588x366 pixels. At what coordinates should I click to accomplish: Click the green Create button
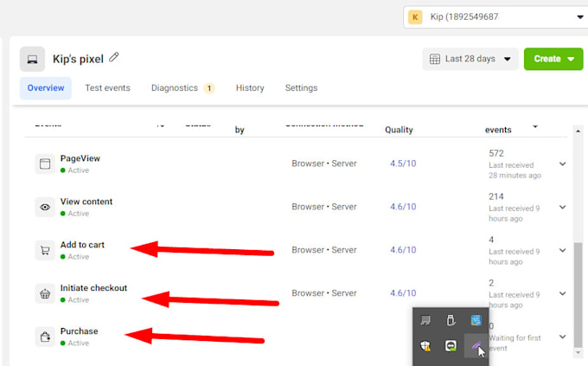tap(553, 59)
